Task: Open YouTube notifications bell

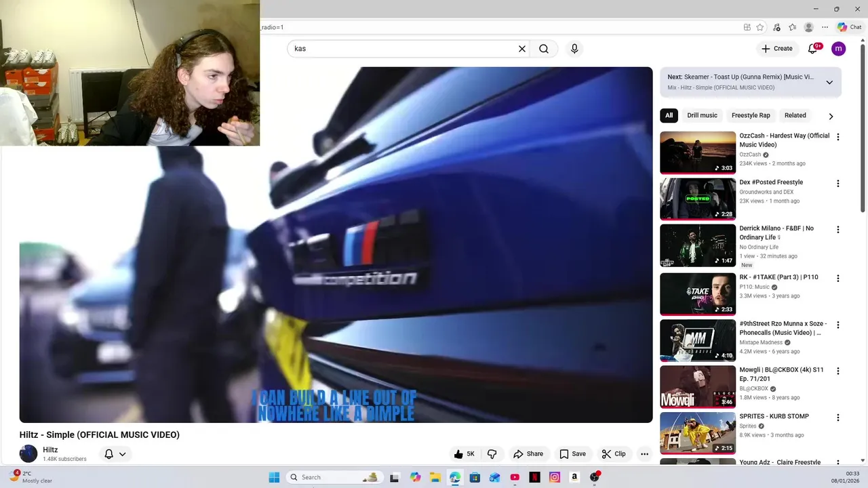Action: tap(813, 49)
